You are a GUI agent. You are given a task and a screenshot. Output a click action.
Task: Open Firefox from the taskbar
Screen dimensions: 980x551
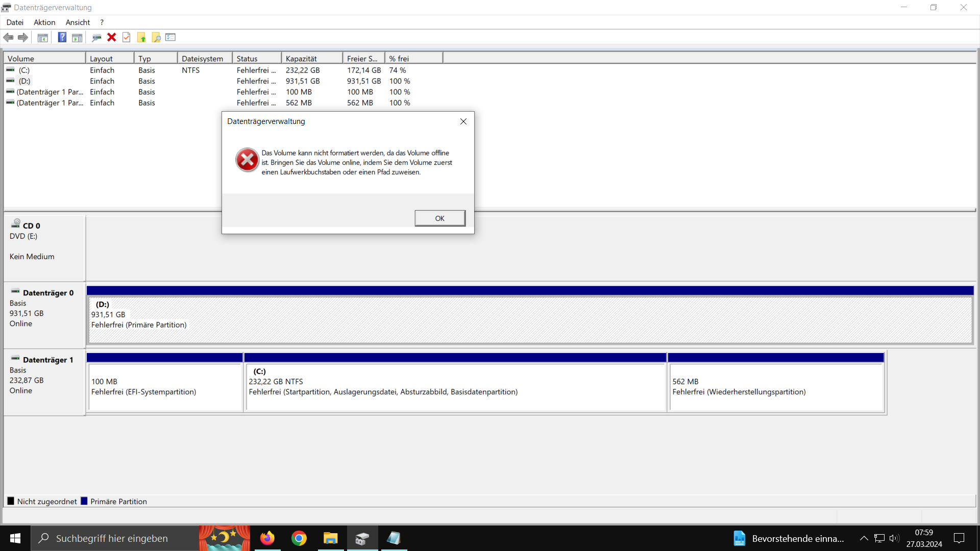(267, 538)
